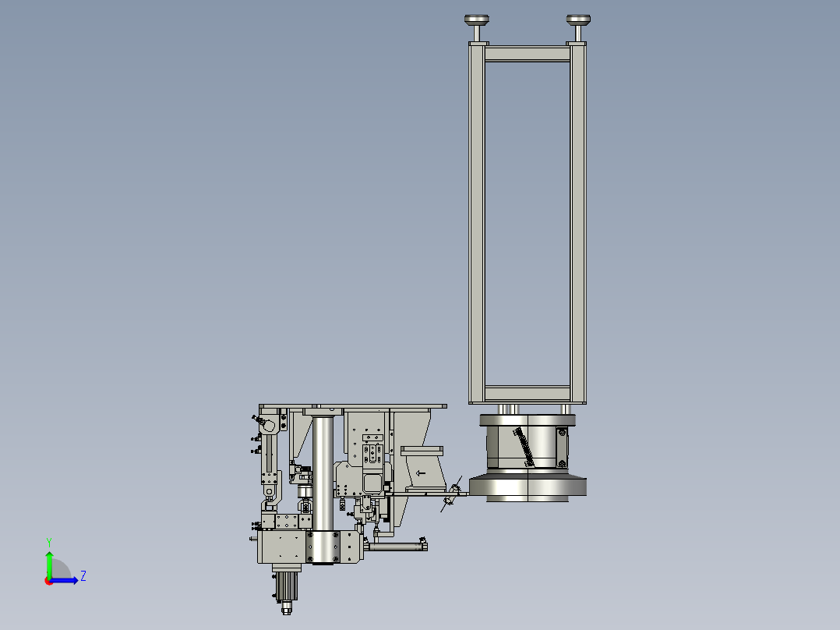
Task: Select the bottom crossbar of the tall frame
Action: (527, 393)
